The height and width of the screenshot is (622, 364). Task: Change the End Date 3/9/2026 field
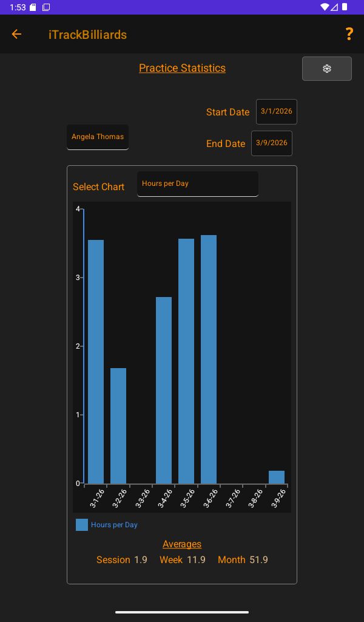272,143
